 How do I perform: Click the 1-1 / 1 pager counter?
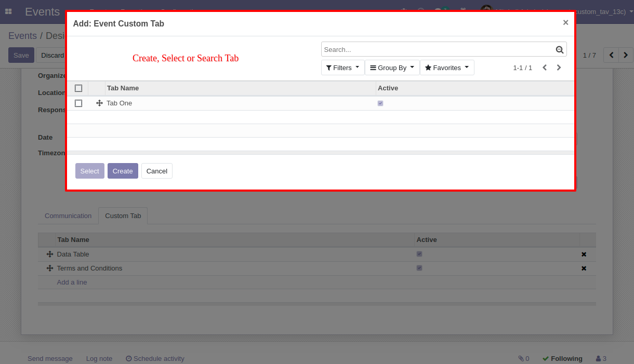tap(522, 68)
